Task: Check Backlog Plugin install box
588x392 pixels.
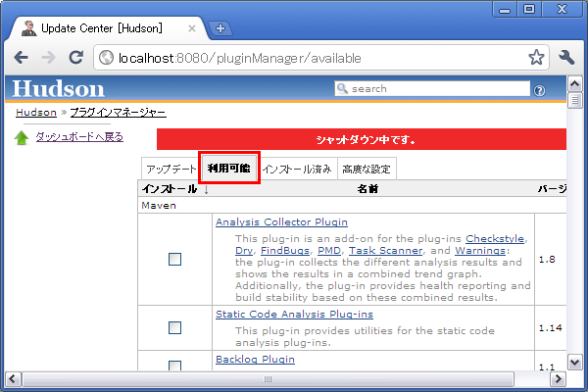Action: click(174, 366)
